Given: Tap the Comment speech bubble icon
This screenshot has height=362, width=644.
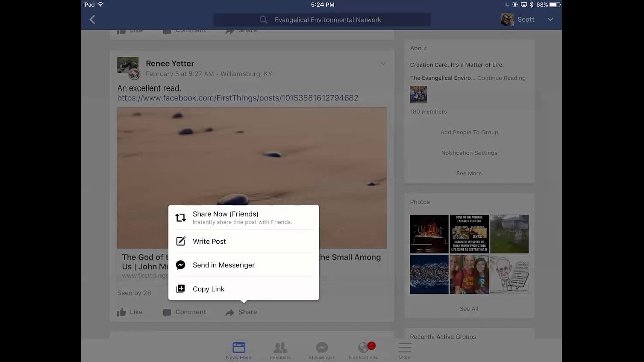Looking at the screenshot, I should [x=167, y=312].
